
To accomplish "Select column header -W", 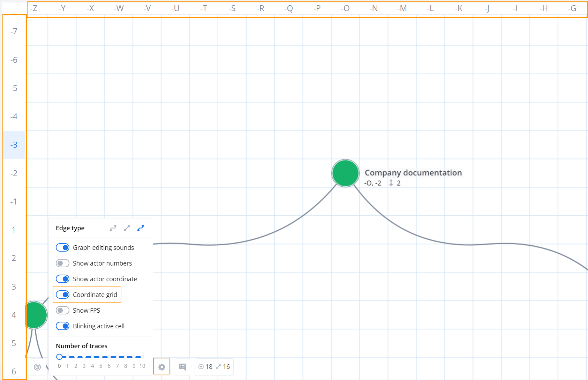I will 119,8.
